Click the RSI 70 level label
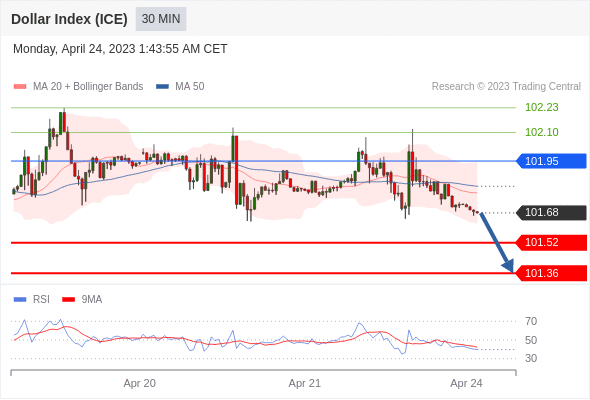The height and width of the screenshot is (400, 590). (x=531, y=321)
